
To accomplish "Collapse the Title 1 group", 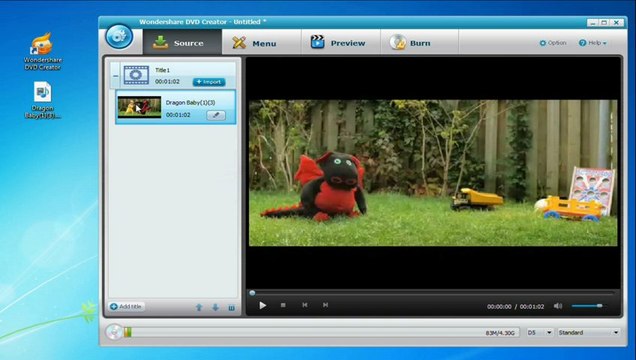I will (116, 76).
